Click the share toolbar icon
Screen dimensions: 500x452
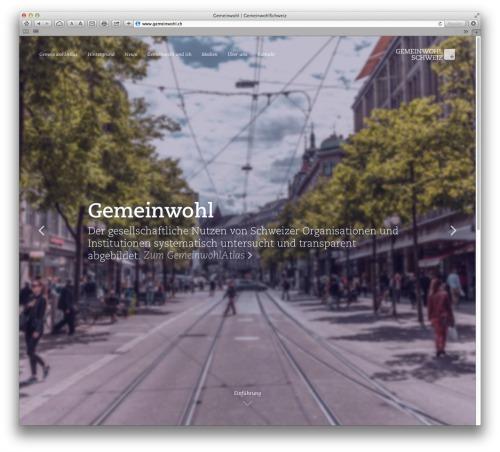pos(116,24)
